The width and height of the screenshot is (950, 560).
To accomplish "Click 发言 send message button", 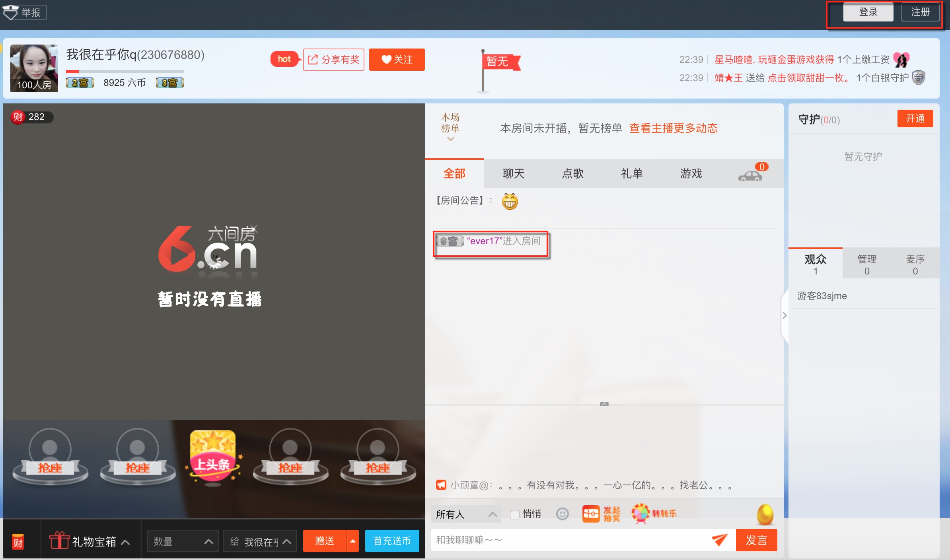I will 756,540.
